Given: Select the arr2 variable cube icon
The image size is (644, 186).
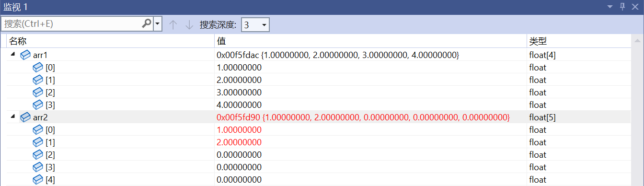Looking at the screenshot, I should 26,117.
